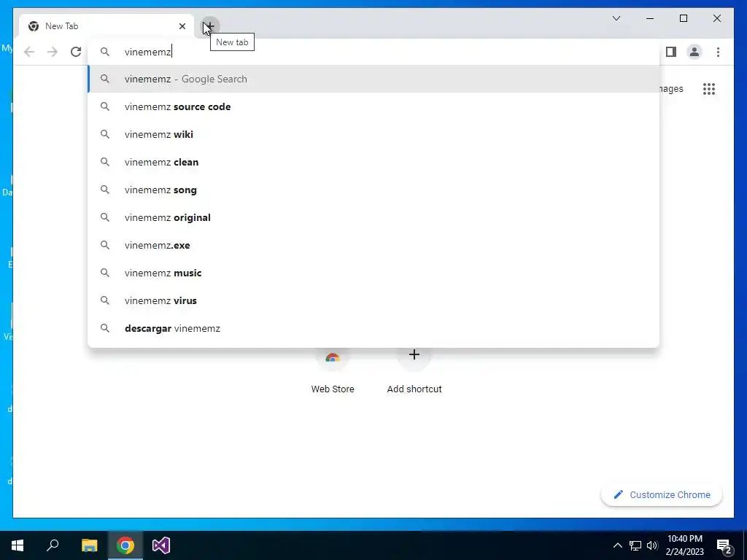This screenshot has width=747, height=560.
Task: Open the Images link
Action: [x=672, y=89]
